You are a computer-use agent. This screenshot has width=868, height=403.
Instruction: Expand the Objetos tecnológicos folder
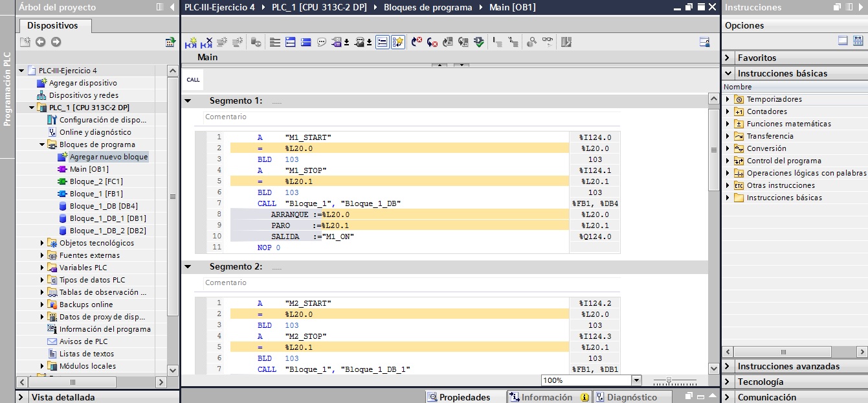click(x=42, y=243)
